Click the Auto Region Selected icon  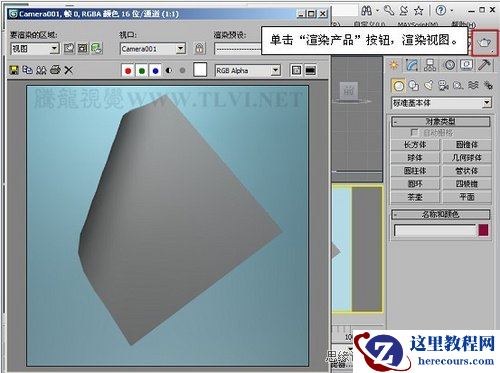coord(83,49)
